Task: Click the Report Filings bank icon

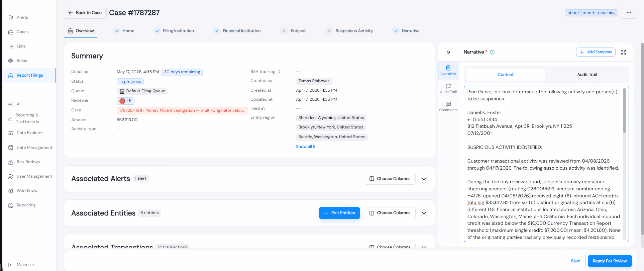Action: [x=11, y=75]
